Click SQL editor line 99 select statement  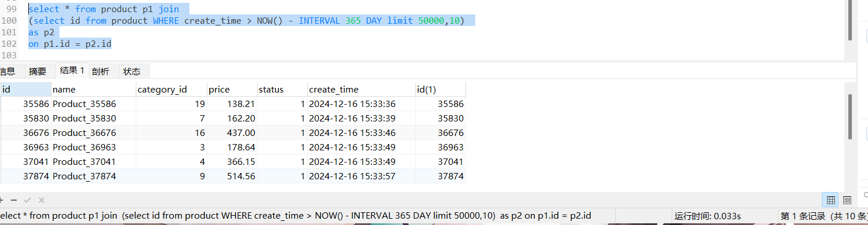pyautogui.click(x=103, y=9)
